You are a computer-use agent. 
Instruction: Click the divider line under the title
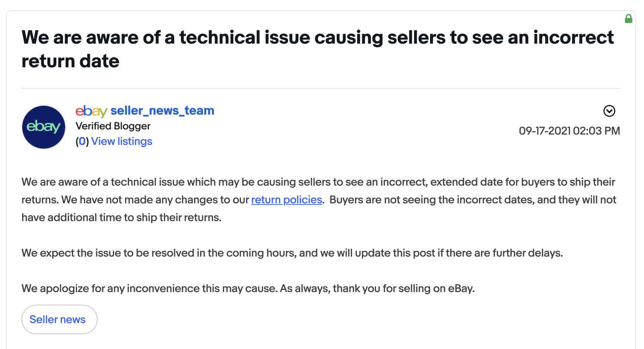[x=321, y=88]
